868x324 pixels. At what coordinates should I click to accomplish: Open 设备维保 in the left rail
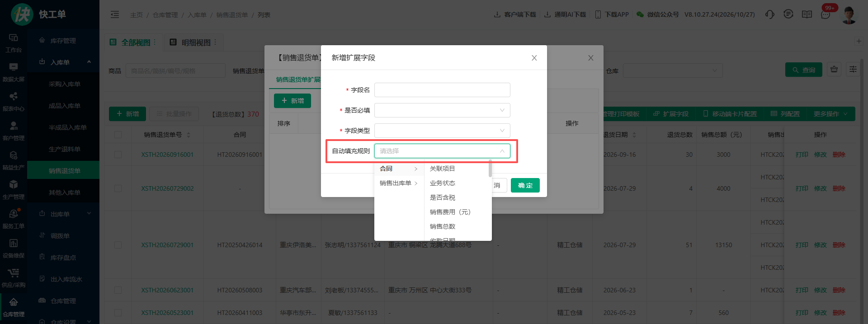[x=14, y=249]
